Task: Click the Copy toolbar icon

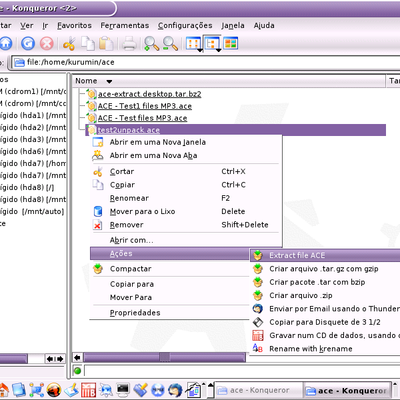Action: [88, 44]
